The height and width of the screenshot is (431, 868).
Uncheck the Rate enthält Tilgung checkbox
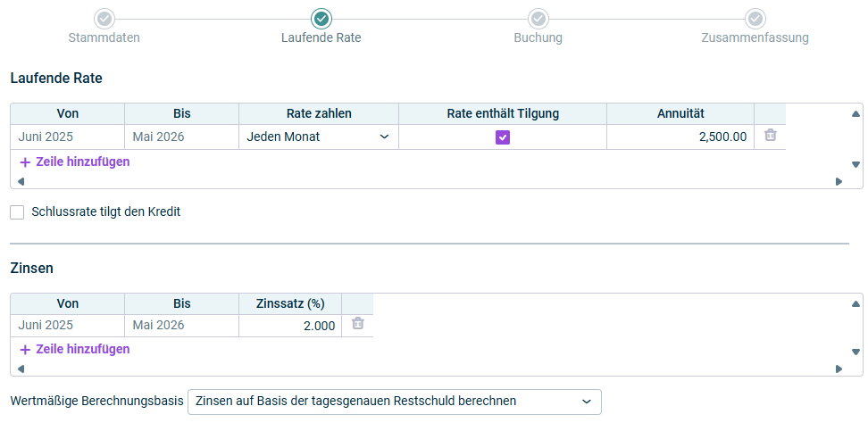click(503, 137)
